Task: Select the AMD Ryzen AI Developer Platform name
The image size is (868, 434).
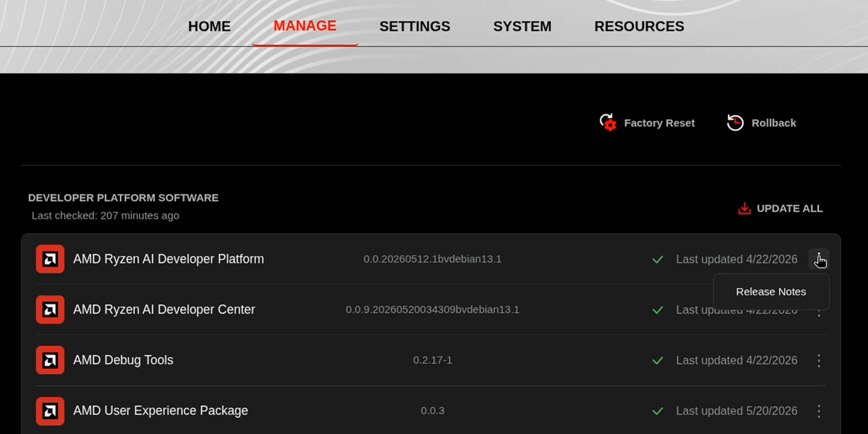Action: pyautogui.click(x=168, y=259)
